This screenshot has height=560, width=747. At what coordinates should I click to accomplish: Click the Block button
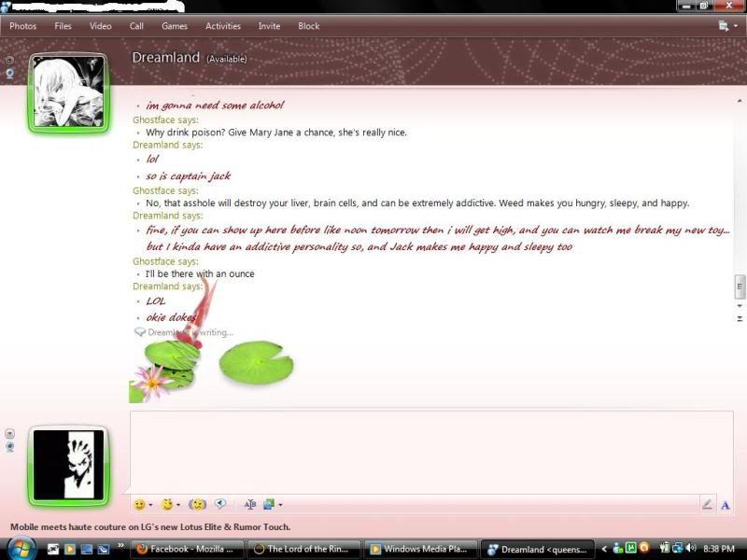[x=308, y=26]
